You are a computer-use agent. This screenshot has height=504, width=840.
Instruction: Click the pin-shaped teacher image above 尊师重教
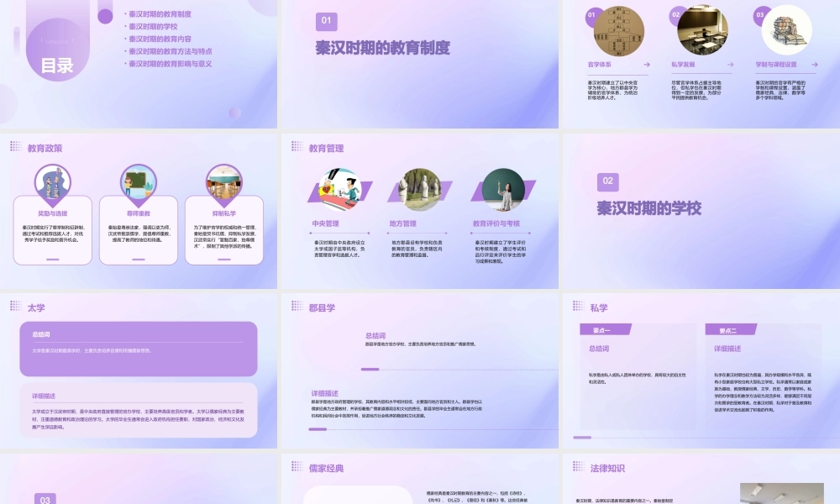139,185
